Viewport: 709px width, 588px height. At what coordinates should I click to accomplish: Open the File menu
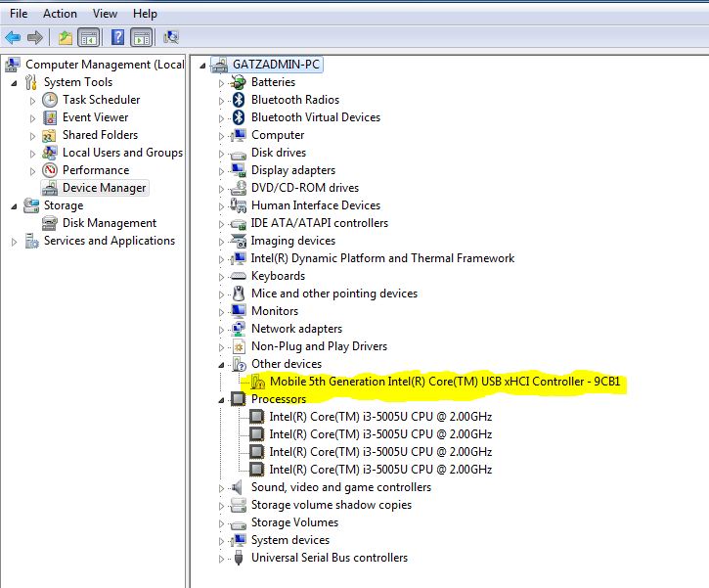click(19, 14)
